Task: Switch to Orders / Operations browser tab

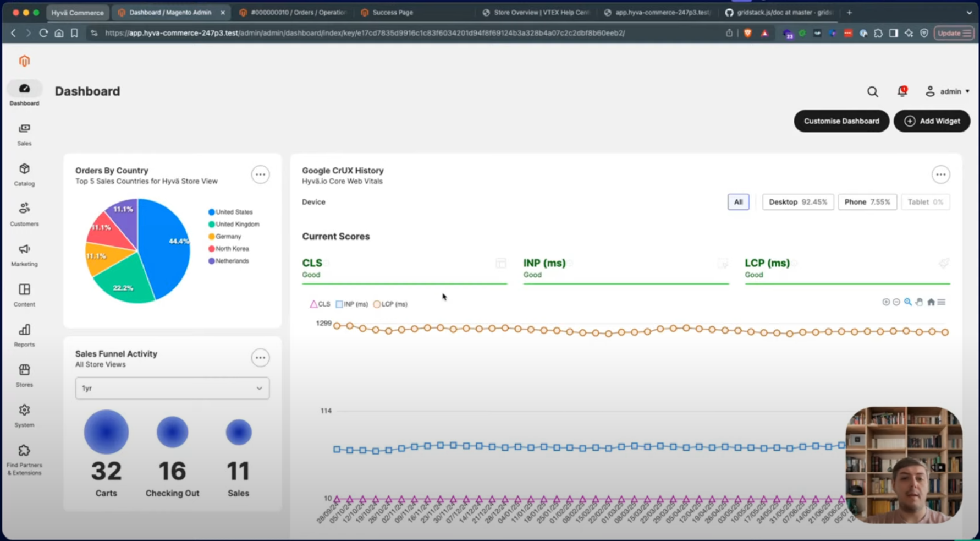Action: coord(293,12)
